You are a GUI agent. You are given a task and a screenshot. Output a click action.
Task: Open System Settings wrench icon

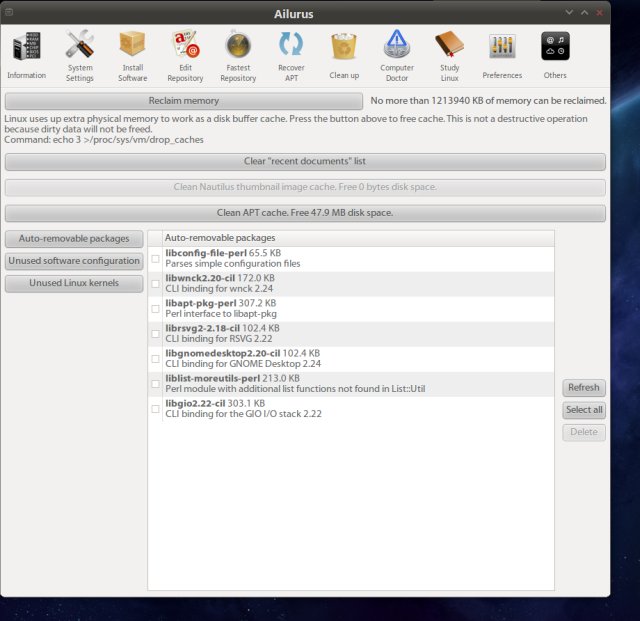pyautogui.click(x=80, y=44)
